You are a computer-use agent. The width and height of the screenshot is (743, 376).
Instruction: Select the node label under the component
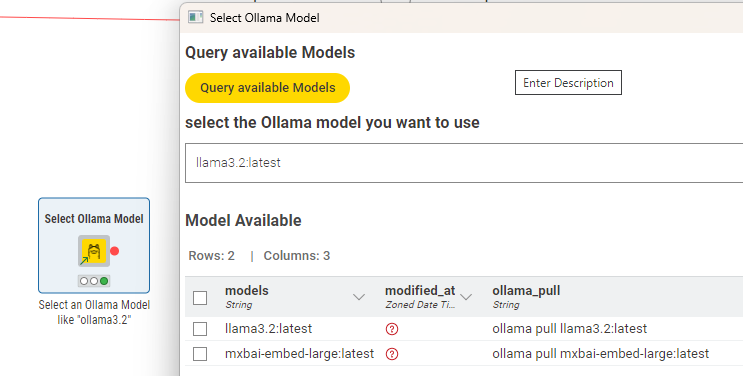point(94,312)
